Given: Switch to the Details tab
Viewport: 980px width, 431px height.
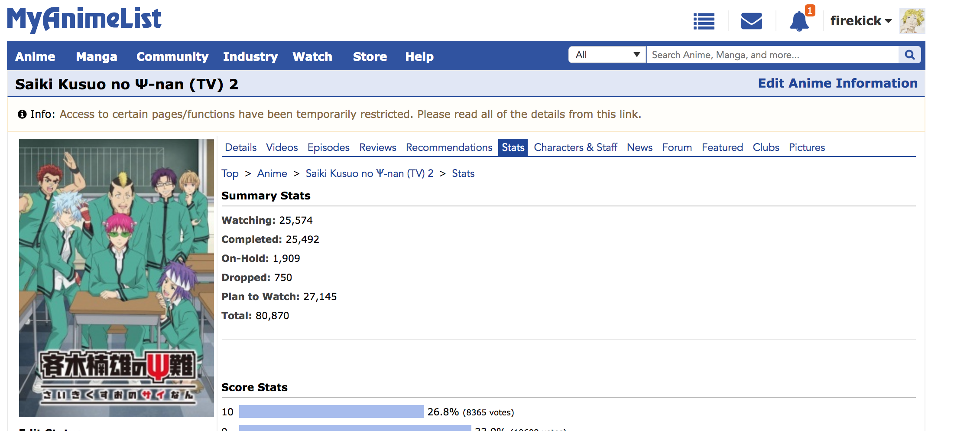Looking at the screenshot, I should coord(240,147).
